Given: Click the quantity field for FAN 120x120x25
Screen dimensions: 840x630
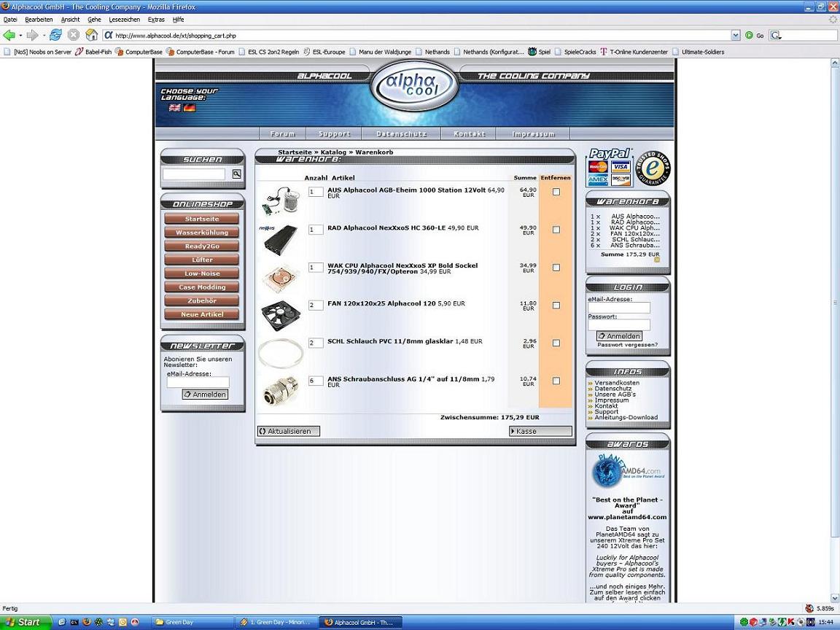Looking at the screenshot, I should pos(316,306).
